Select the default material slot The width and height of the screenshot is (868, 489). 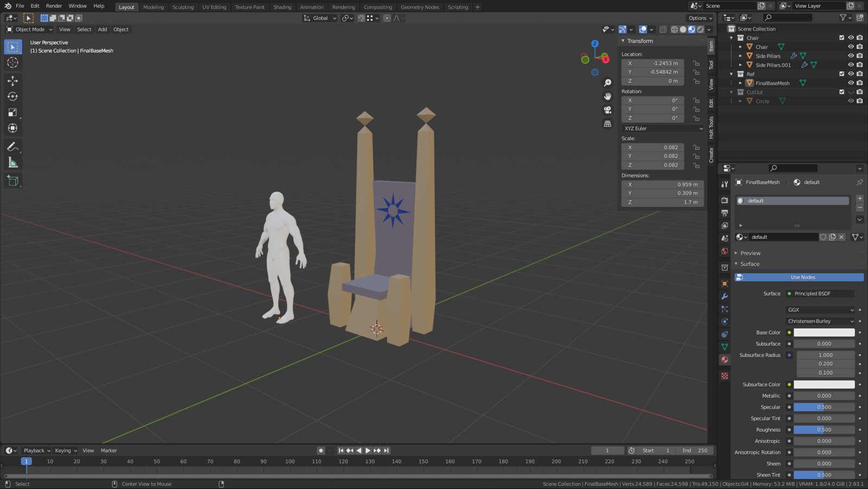click(x=792, y=201)
